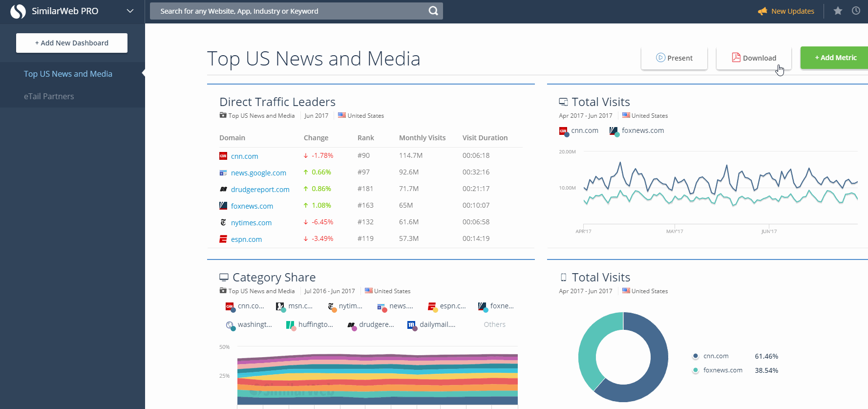Click the Present button
The width and height of the screenshot is (868, 409).
point(674,58)
